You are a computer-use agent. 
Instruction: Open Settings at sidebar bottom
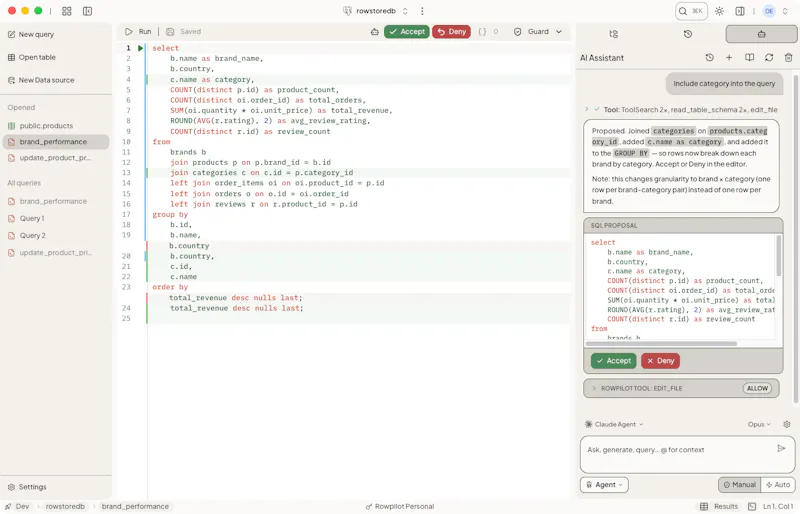[27, 486]
